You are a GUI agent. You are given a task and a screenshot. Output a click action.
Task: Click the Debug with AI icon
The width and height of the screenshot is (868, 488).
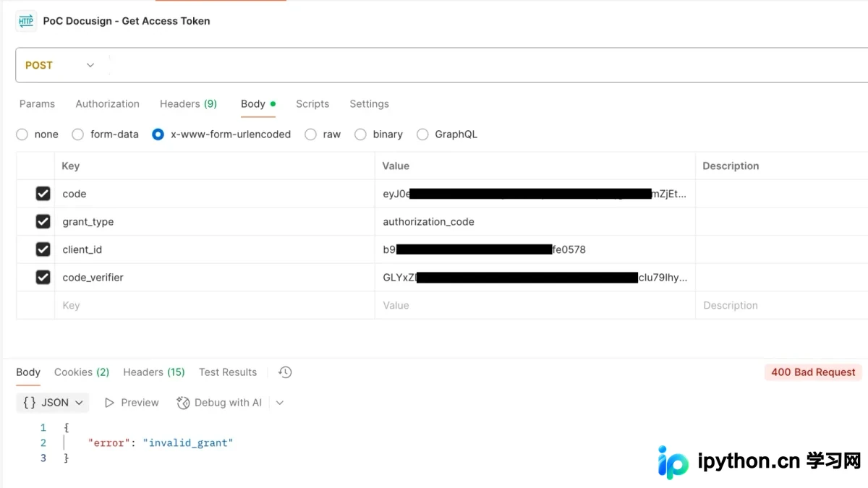pos(183,403)
